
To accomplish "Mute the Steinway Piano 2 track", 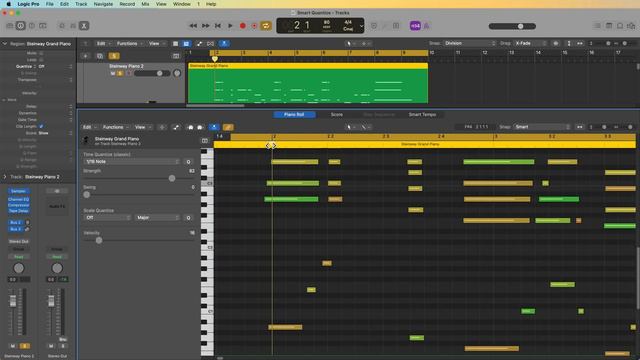I will pos(113,73).
